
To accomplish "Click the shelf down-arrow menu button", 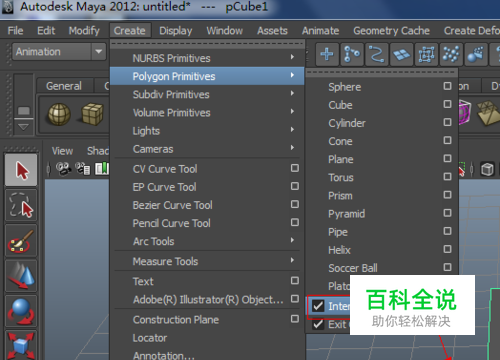I will coord(23,127).
